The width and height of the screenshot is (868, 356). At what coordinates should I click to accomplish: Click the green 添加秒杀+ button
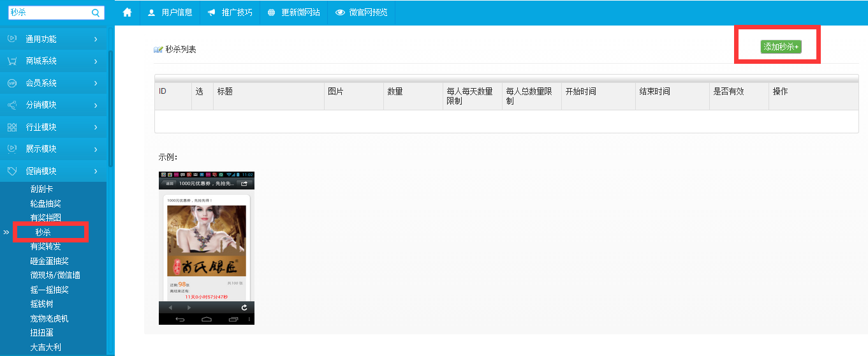[781, 47]
